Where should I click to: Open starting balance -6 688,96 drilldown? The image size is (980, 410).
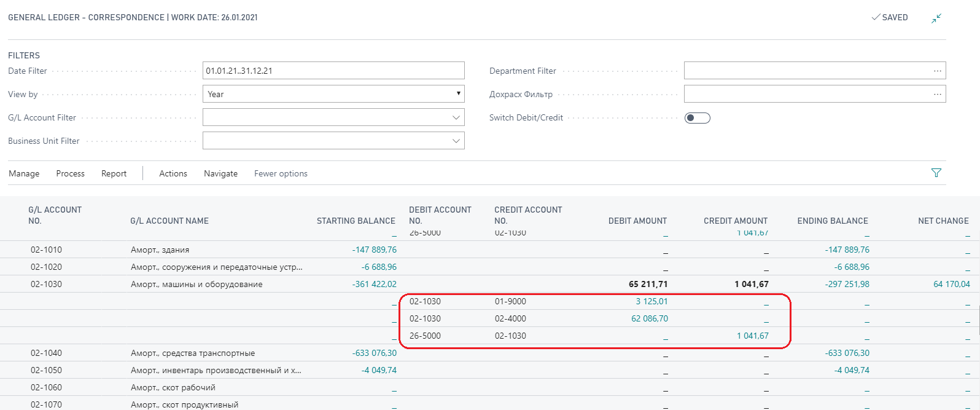379,267
